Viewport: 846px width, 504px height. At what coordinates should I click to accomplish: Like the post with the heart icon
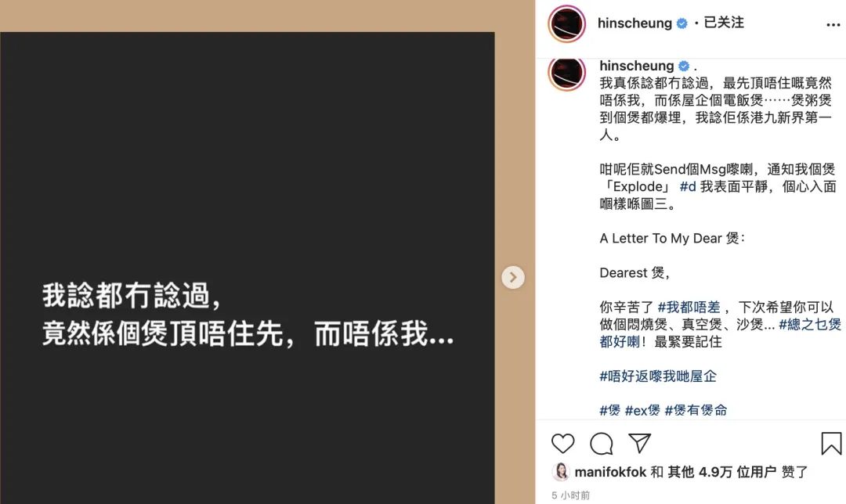click(x=562, y=443)
